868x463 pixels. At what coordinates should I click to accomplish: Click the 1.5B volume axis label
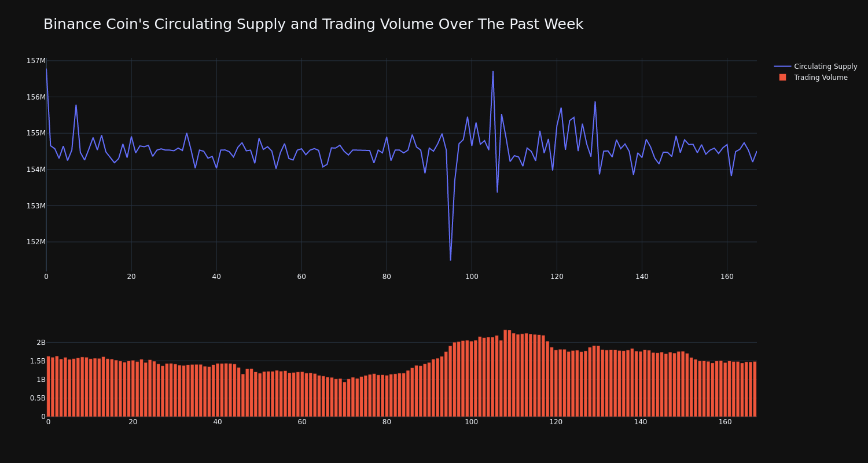[x=38, y=361]
